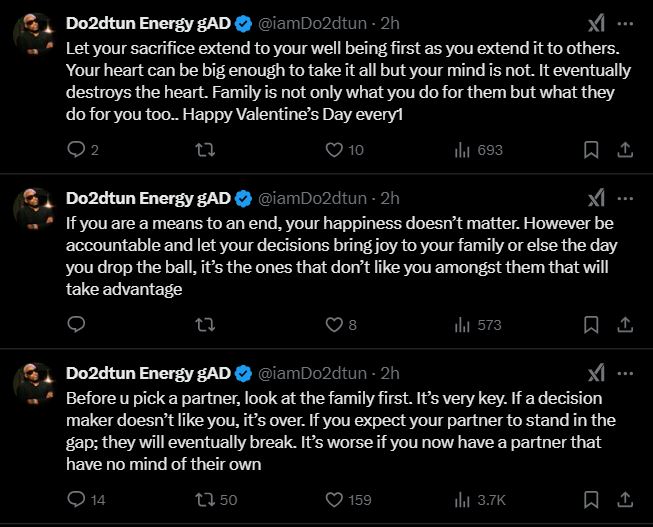Repost the Valentine's Day tweet
The width and height of the screenshot is (653, 527).
pos(204,150)
